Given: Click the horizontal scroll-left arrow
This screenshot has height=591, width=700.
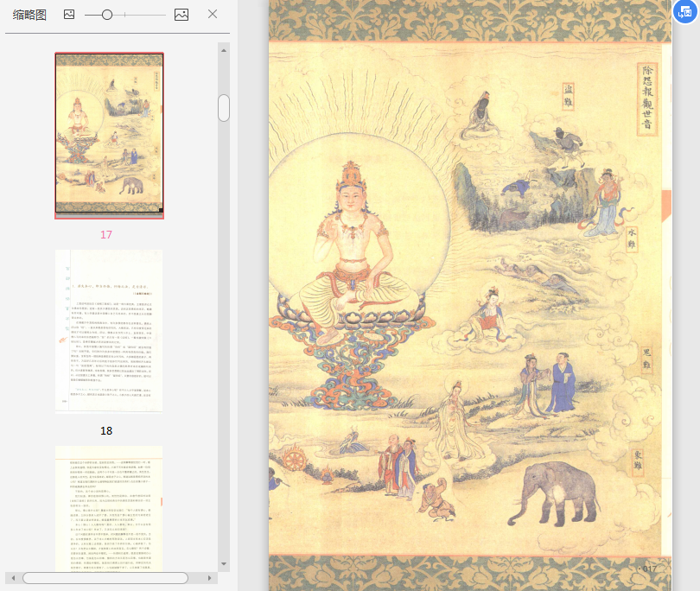Looking at the screenshot, I should [x=13, y=578].
